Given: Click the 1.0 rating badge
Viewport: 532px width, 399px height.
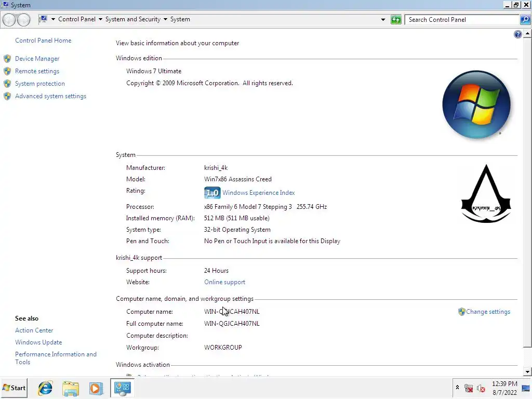Looking at the screenshot, I should (x=212, y=193).
